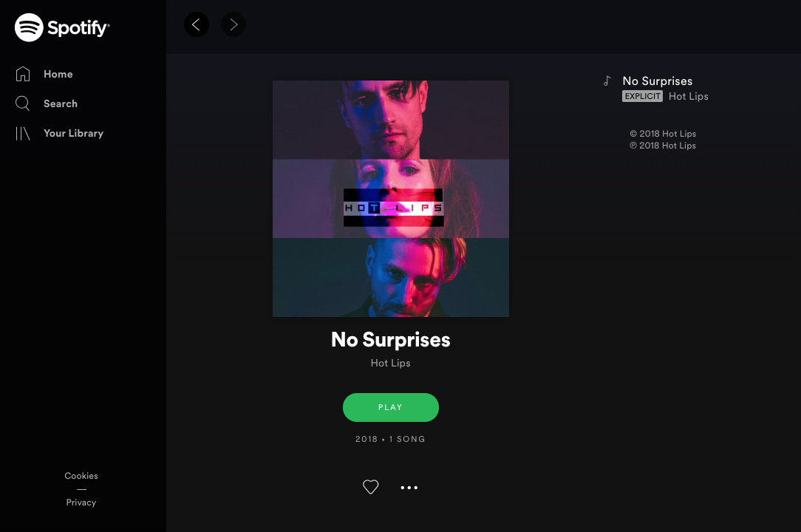Screen dimensions: 801x532
Task: Open Your Library from the sidebar
Action: (x=74, y=134)
